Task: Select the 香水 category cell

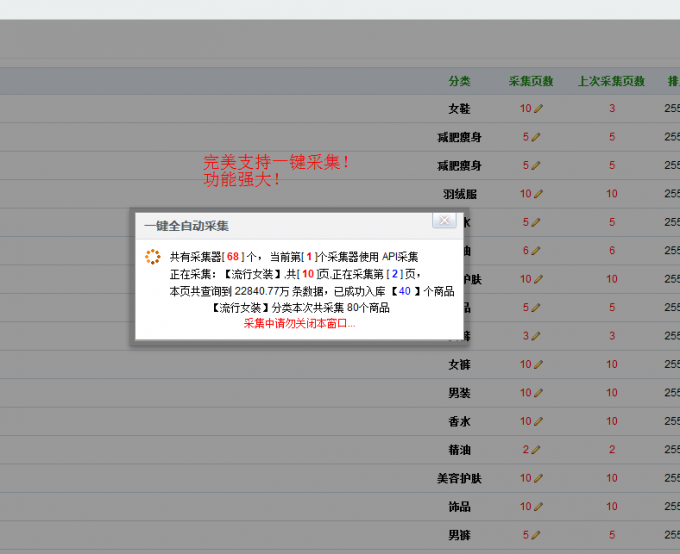Action: point(459,421)
